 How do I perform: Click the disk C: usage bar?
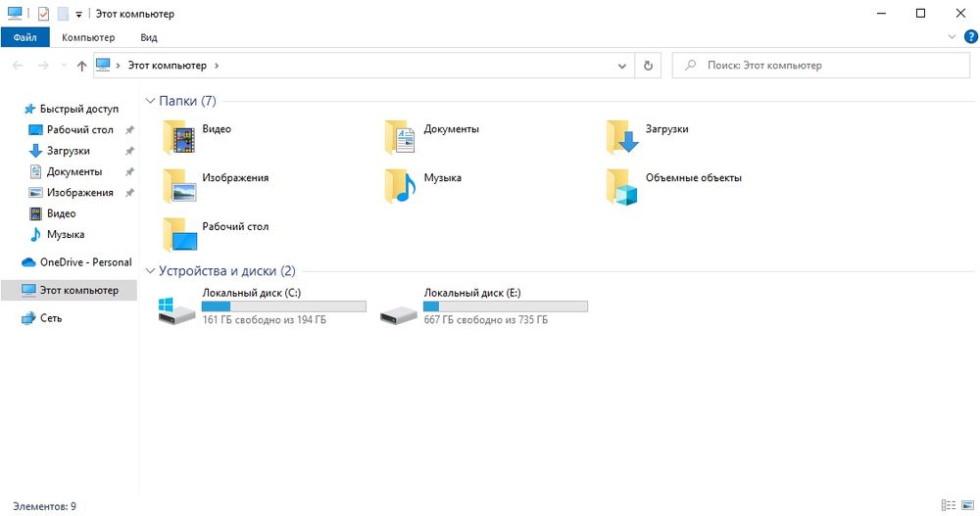284,306
